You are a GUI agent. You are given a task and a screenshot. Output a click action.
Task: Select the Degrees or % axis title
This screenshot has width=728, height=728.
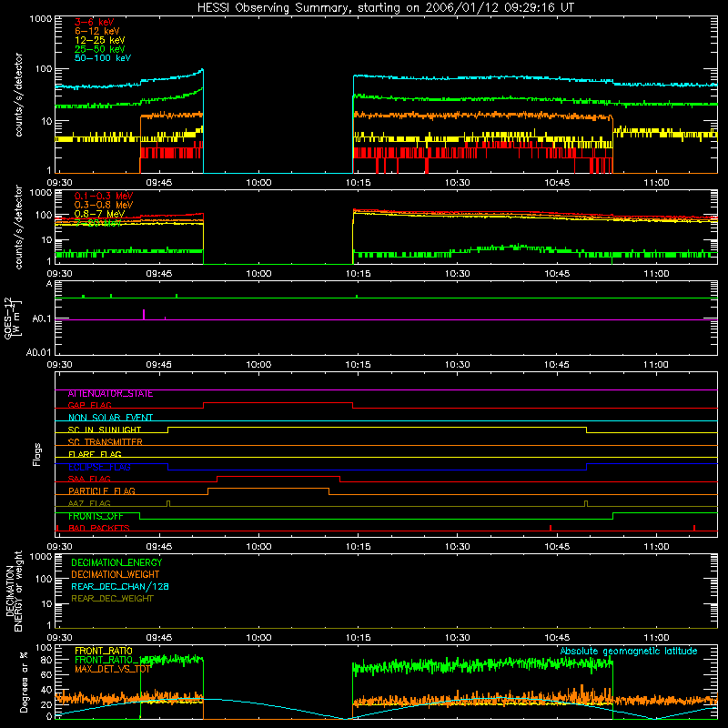tap(24, 682)
